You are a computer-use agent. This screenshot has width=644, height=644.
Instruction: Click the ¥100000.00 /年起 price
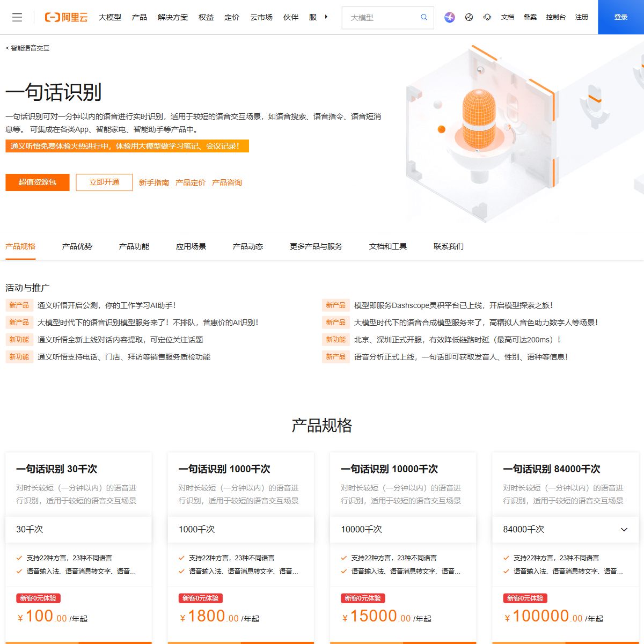553,616
